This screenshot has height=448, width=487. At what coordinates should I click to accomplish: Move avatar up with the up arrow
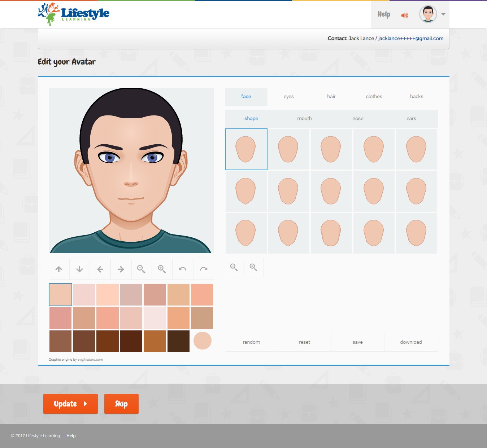(x=59, y=269)
